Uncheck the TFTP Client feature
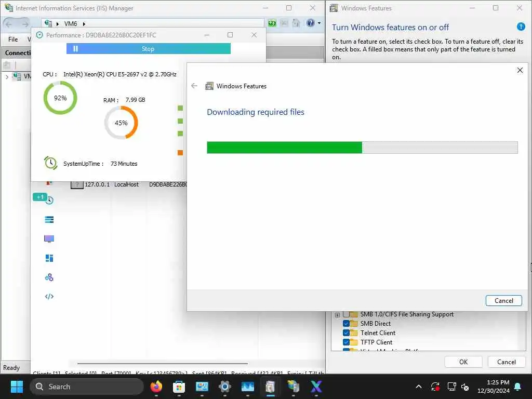 (346, 342)
